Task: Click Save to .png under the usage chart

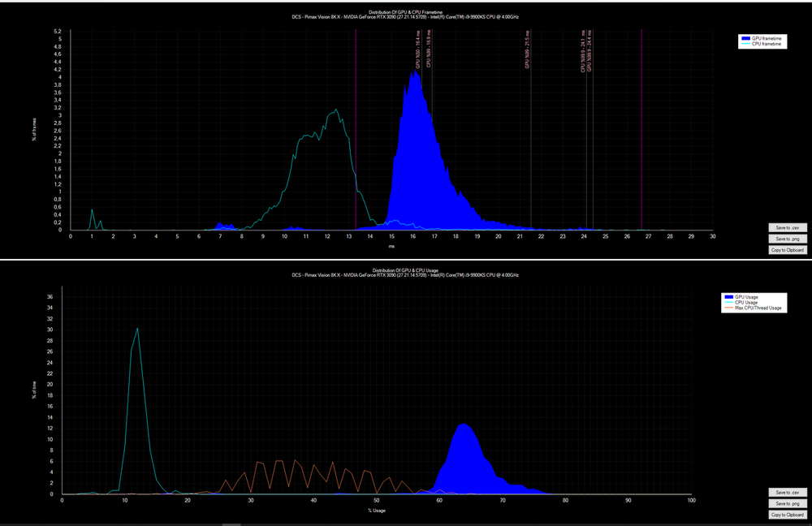Action: (x=787, y=503)
